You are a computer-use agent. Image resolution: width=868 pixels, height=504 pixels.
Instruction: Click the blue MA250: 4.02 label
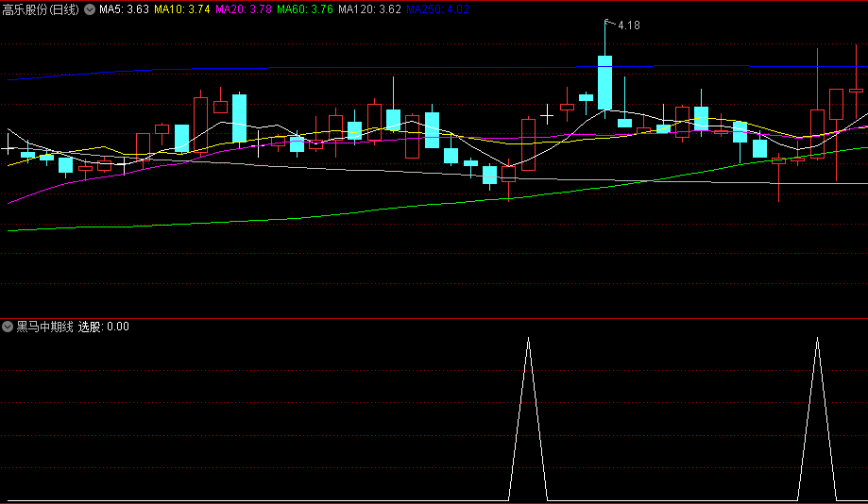coord(437,9)
